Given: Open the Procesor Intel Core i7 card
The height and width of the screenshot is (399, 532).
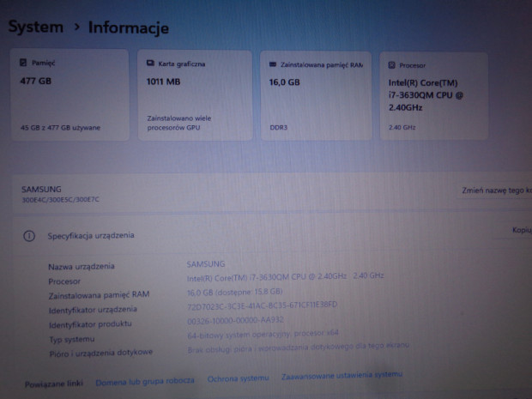Looking at the screenshot, I should [x=434, y=96].
